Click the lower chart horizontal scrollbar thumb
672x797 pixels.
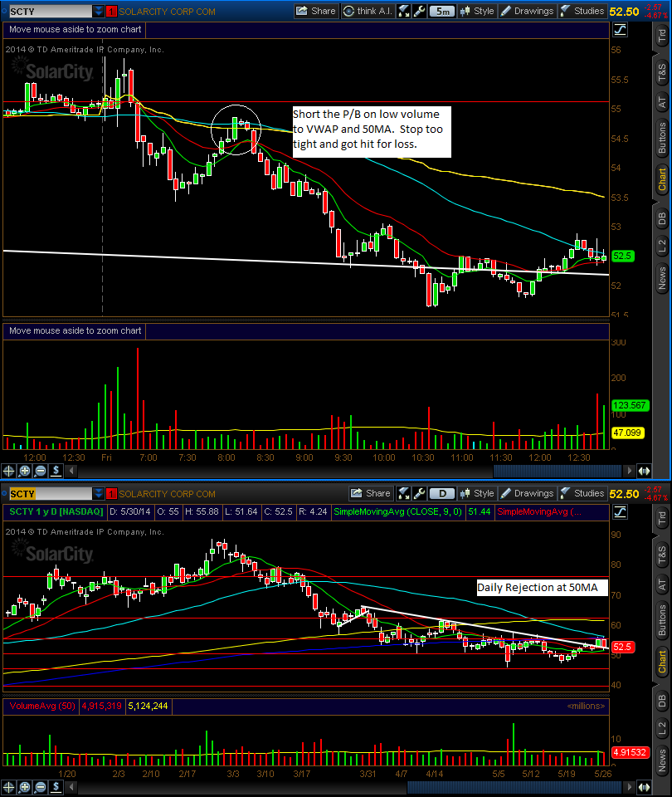[x=514, y=788]
